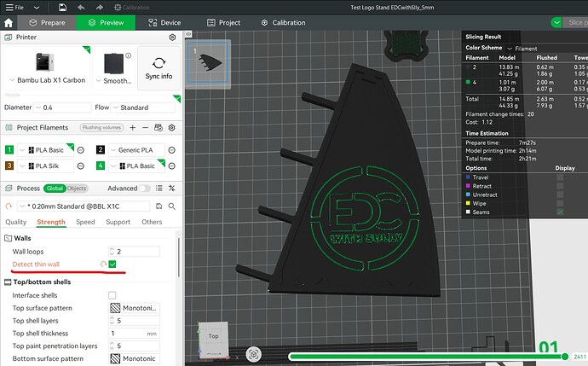Screen dimensions: 588x366
Task: Open filament 1 PLA Basic dropdown
Action: point(45,150)
